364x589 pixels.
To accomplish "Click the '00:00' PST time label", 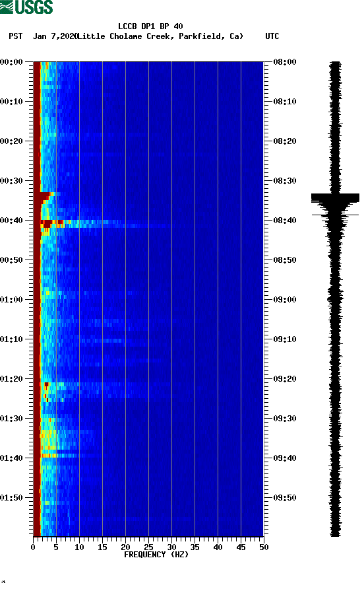I will [x=11, y=62].
